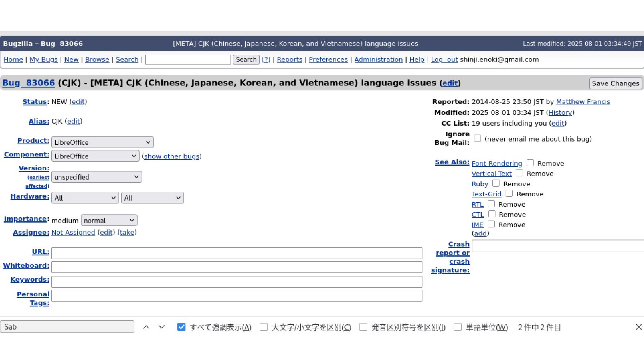The width and height of the screenshot is (644, 362).
Task: Enable case-sensitive (大文字/小文字を区別) checkbox
Action: (x=264, y=327)
